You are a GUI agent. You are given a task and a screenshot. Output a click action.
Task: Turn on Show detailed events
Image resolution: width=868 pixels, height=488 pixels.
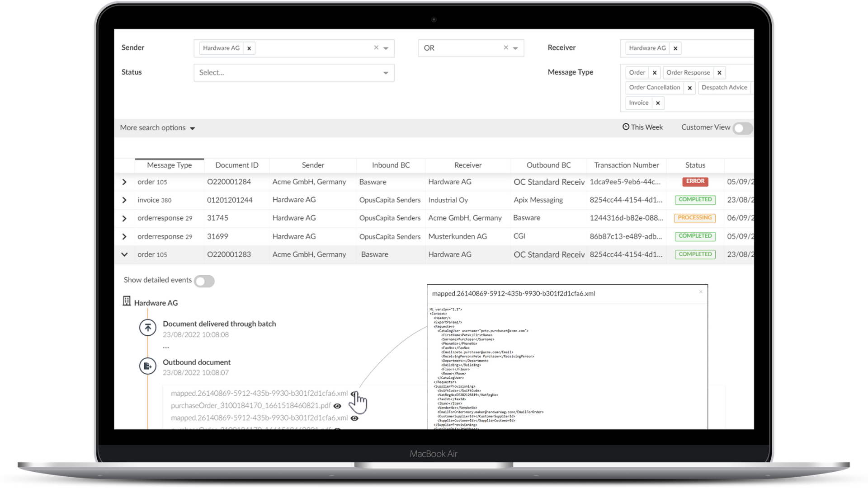pyautogui.click(x=204, y=281)
